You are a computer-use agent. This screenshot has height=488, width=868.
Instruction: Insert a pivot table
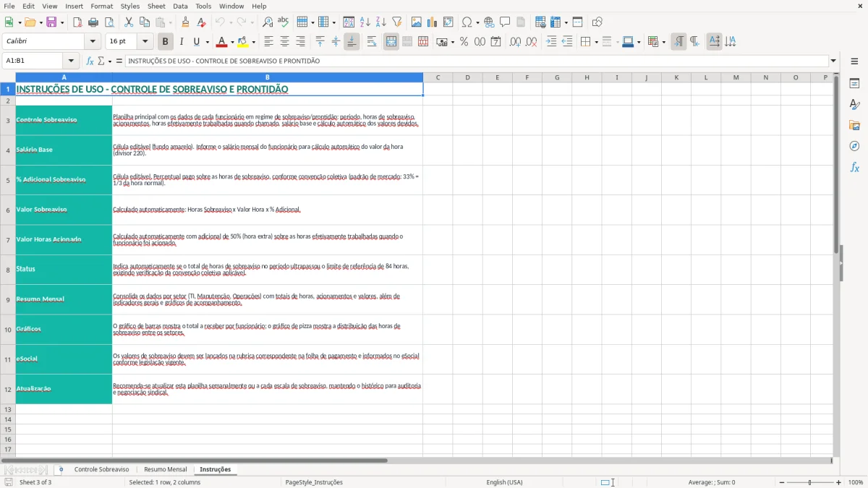448,22
